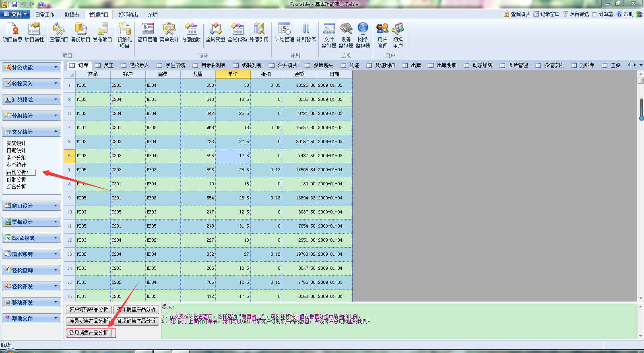Viewport: 644px width, 353px height.
Task: Switch to the 数据表 ribbon tab
Action: [72, 14]
